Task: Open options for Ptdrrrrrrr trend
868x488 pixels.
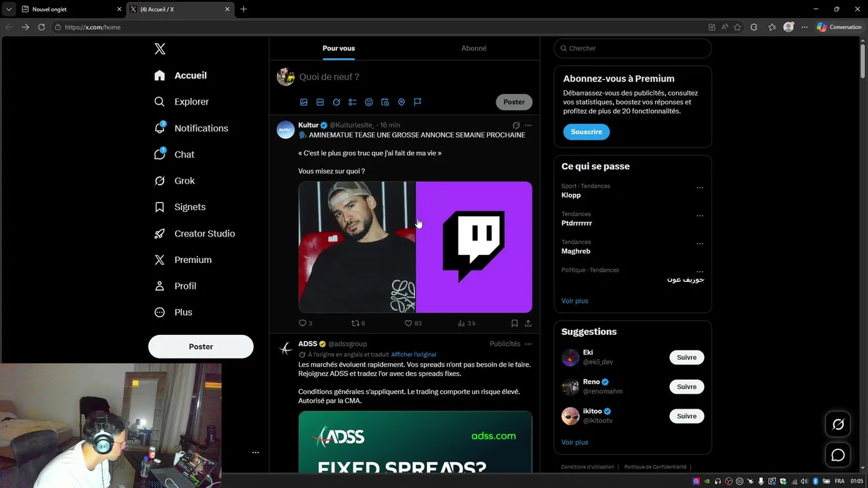Action: (700, 216)
